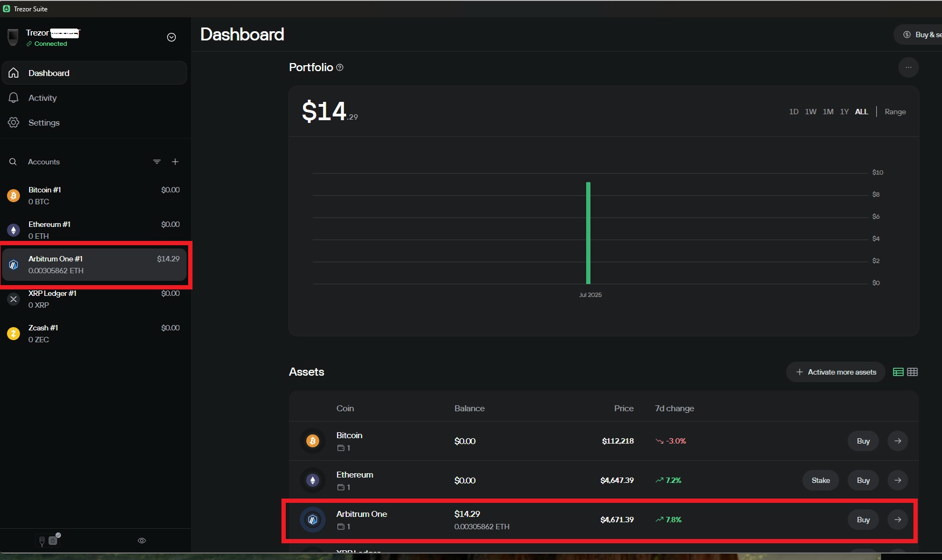Select the ALL graph range
942x560 pixels.
click(862, 112)
